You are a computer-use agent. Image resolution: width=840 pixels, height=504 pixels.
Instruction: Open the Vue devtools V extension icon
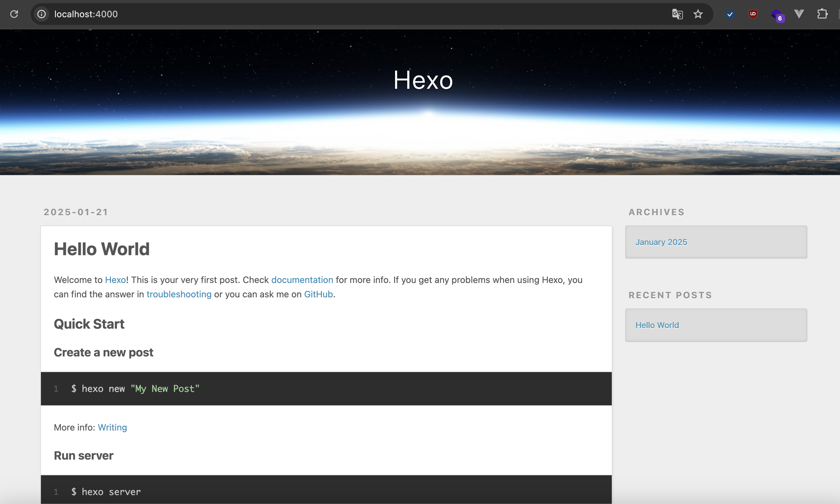pos(799,14)
